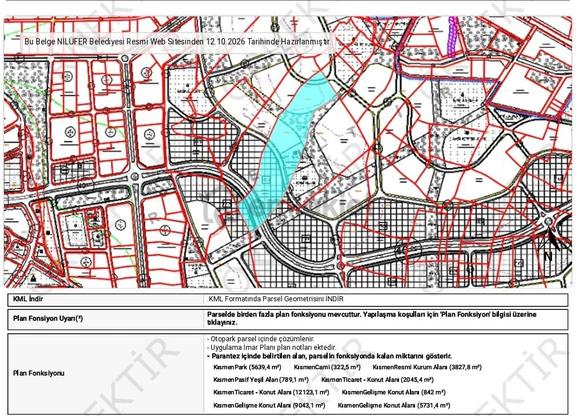Open KısmenTicaret - Konut Alanı (12123,1 m²)

[x=271, y=392]
